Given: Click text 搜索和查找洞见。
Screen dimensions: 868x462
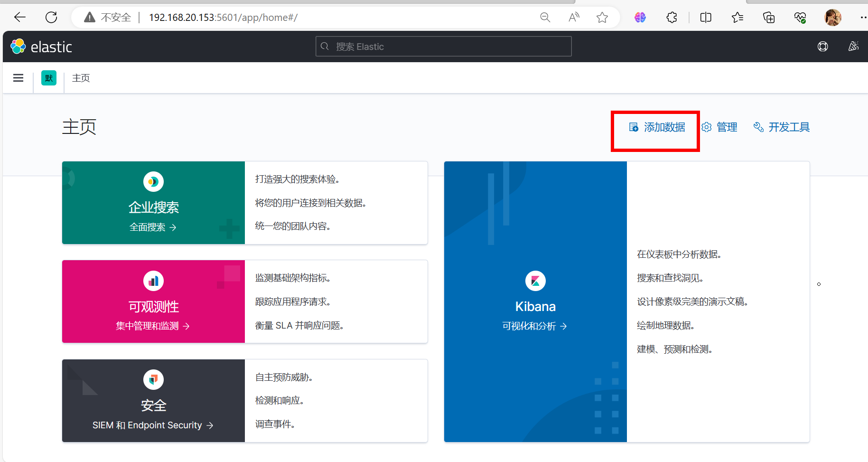Looking at the screenshot, I should coord(670,278).
